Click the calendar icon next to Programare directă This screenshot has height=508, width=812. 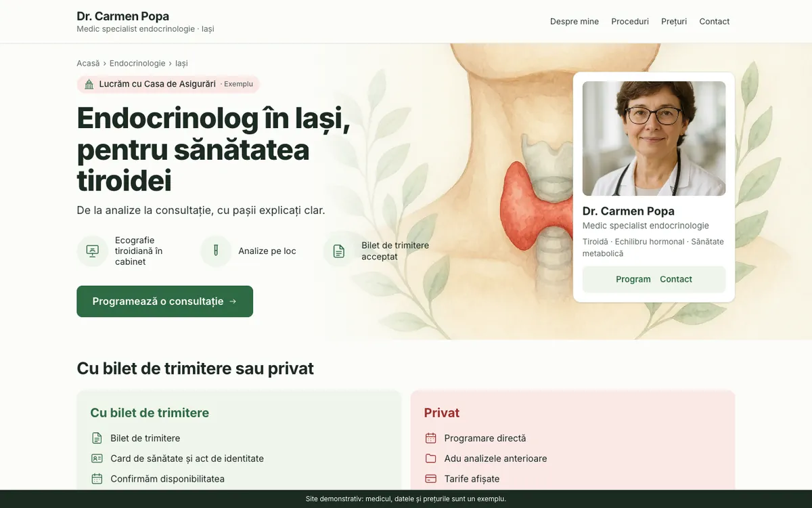click(x=431, y=438)
